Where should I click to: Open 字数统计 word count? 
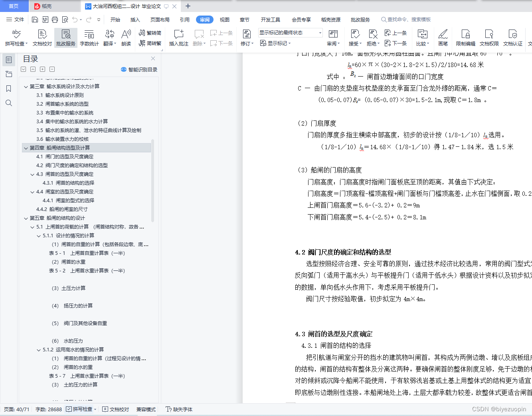click(x=89, y=38)
